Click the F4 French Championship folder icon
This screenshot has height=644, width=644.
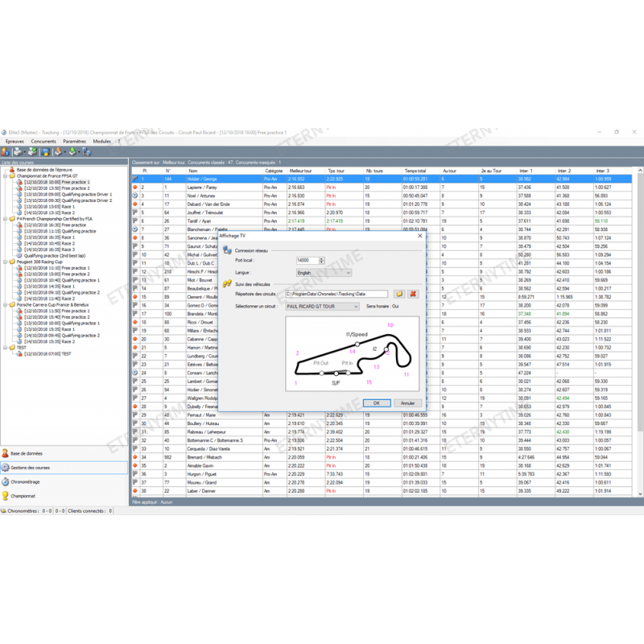click(x=12, y=219)
